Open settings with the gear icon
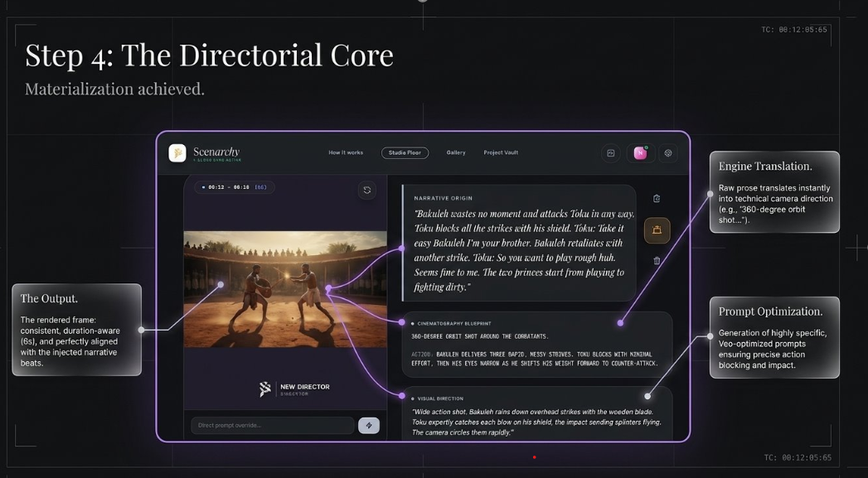868x478 pixels. point(668,153)
